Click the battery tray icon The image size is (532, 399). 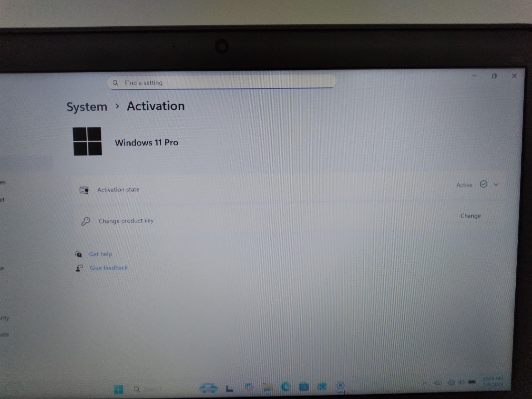pyautogui.click(x=472, y=382)
